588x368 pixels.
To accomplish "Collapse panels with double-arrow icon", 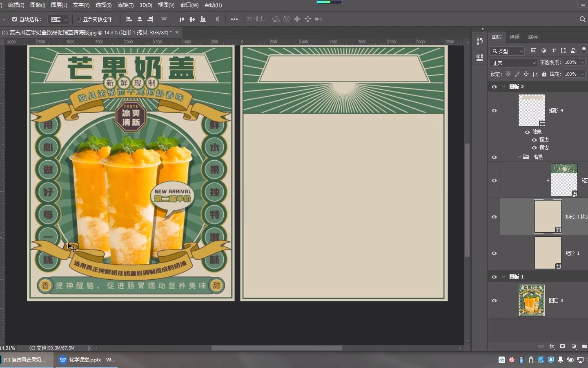I will [483, 29].
